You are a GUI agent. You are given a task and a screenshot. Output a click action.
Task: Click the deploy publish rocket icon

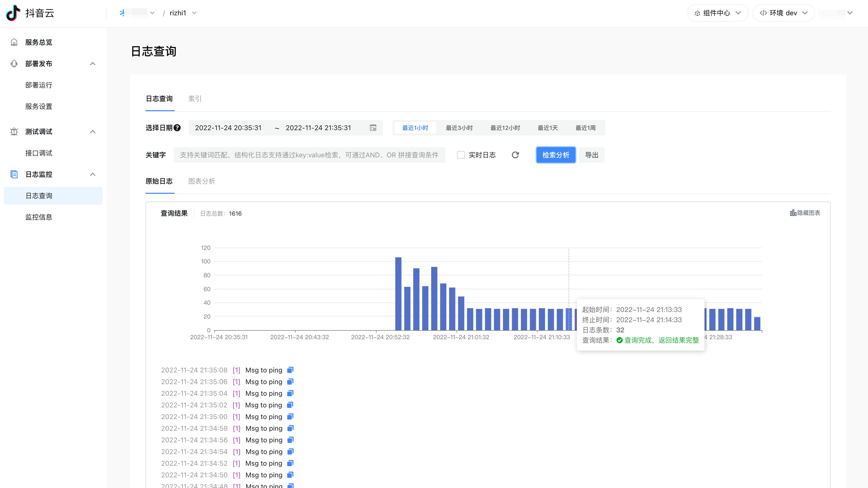click(14, 64)
